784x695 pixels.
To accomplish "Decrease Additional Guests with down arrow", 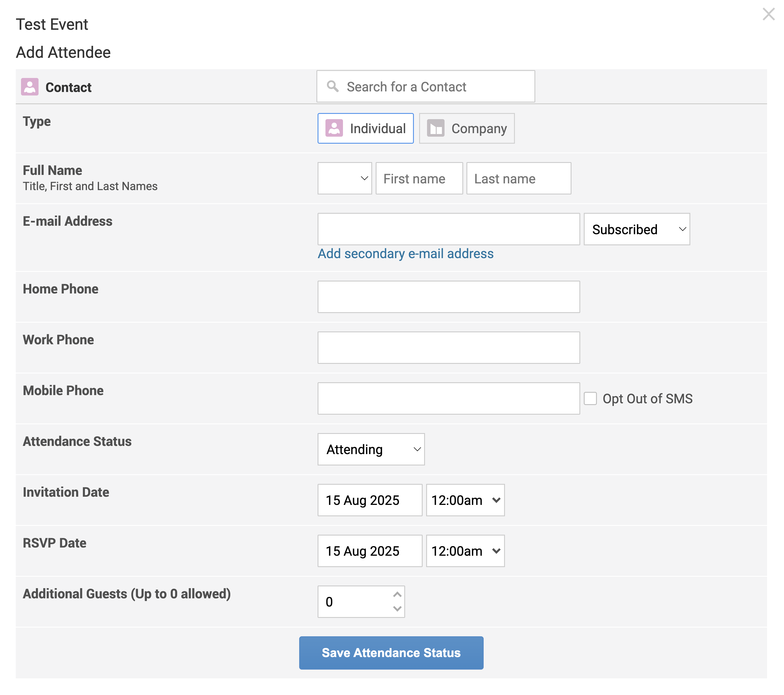I will (x=397, y=609).
